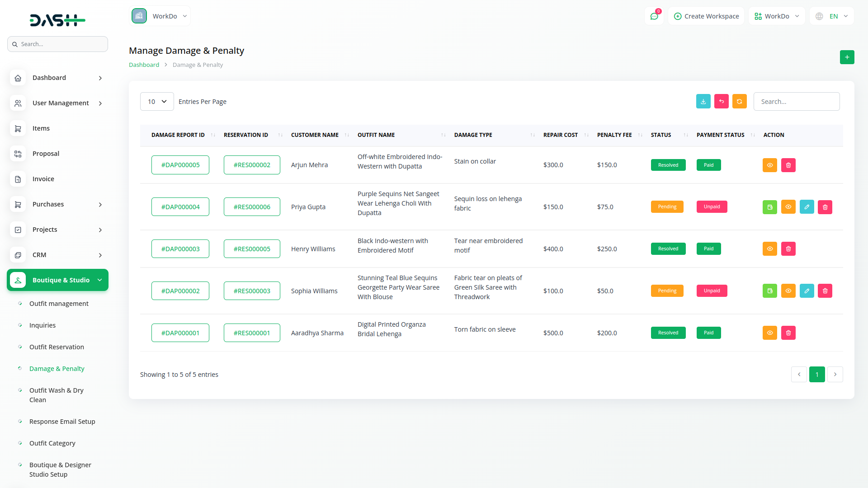Click the pink reset undo icon
Viewport: 868px width, 488px height.
(721, 102)
